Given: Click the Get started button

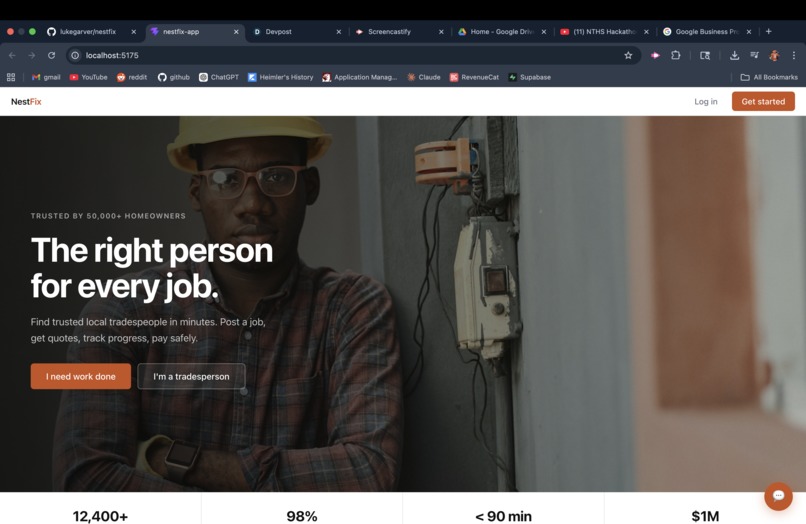Looking at the screenshot, I should point(763,101).
